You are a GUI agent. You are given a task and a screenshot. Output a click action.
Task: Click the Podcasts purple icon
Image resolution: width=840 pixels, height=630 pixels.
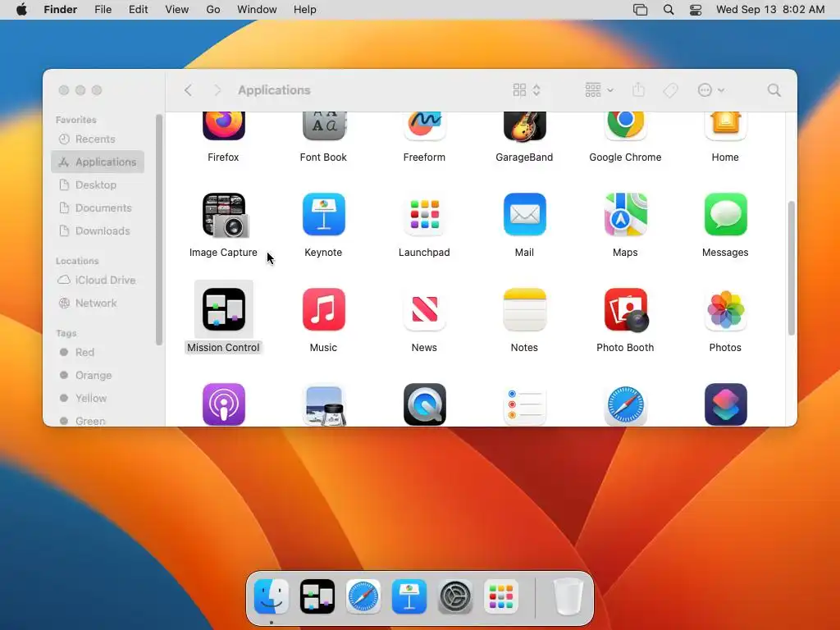point(223,404)
